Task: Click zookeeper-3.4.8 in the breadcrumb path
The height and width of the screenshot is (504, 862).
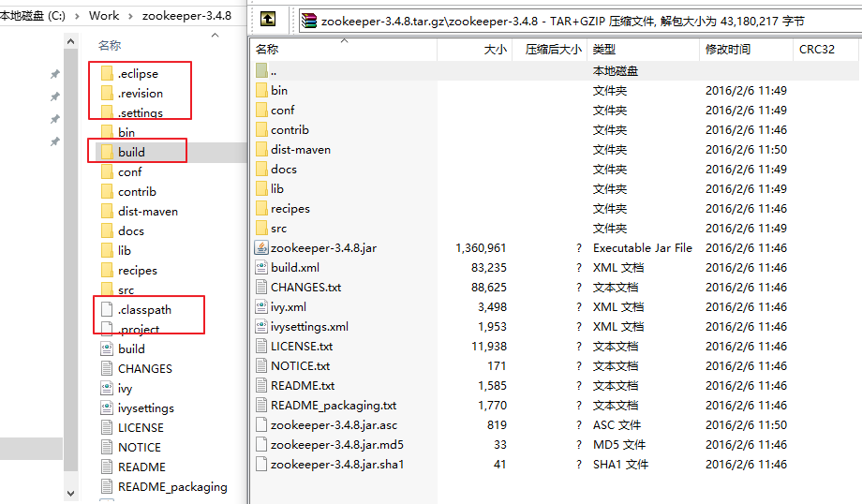Action: pos(186,15)
